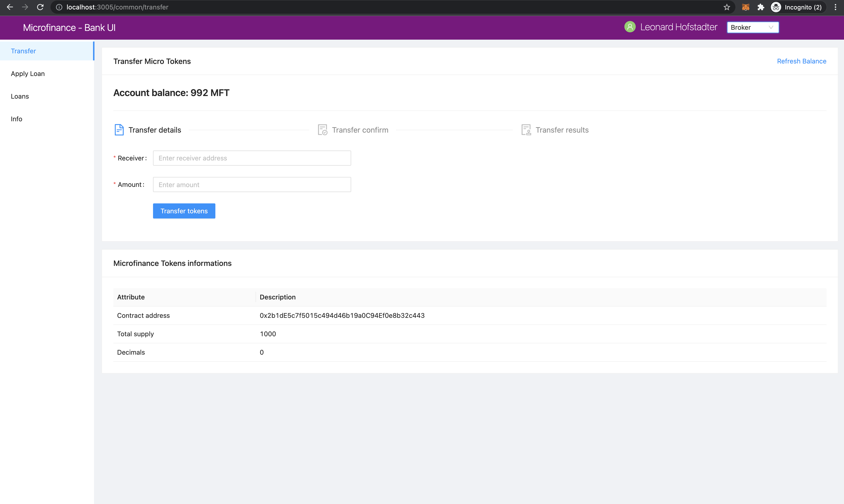This screenshot has height=504, width=844.
Task: Reload the page with the refresh icon
Action: (40, 7)
